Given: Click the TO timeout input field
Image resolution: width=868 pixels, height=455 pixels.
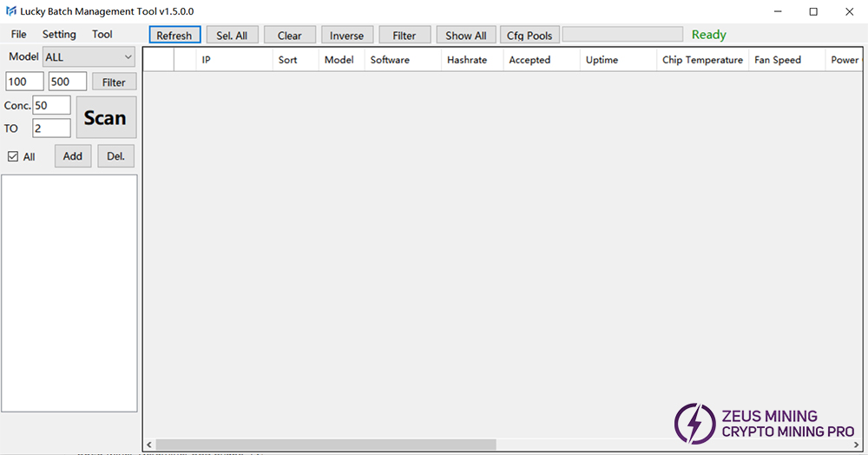Looking at the screenshot, I should 51,129.
